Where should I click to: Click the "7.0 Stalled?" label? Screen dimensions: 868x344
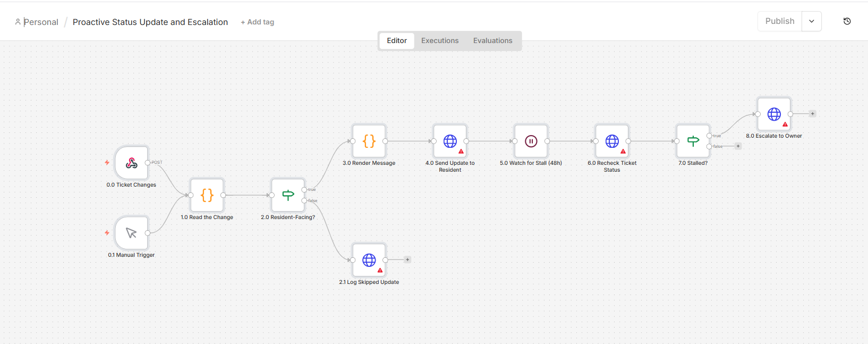[693, 163]
